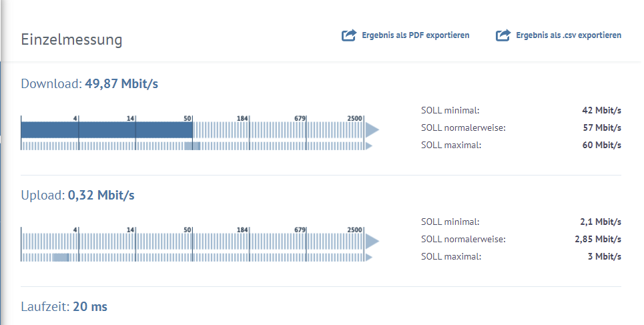The width and height of the screenshot is (644, 325).
Task: Click the 679 scale mark on Download bar
Action: (300, 119)
